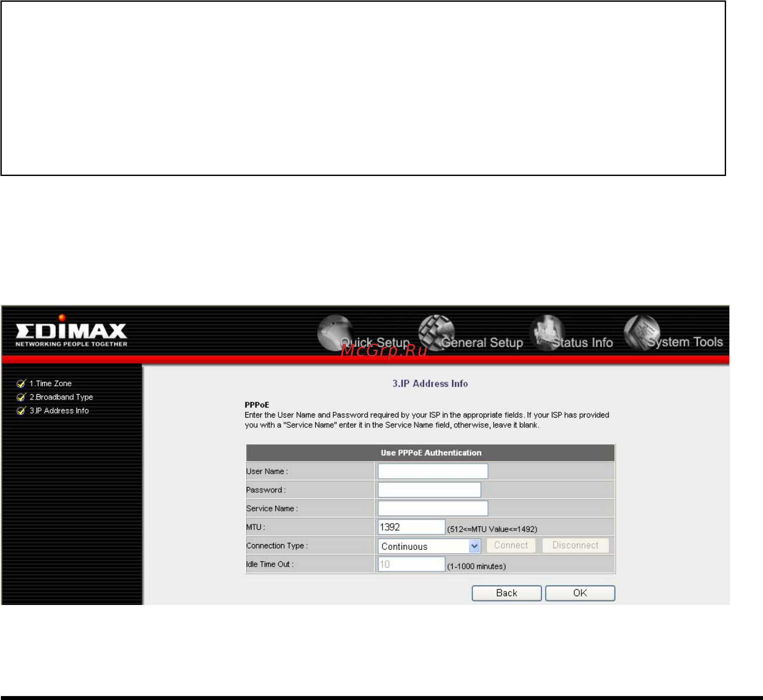Go to the Quick Setup menu
Image resolution: width=763 pixels, height=700 pixels.
375,342
